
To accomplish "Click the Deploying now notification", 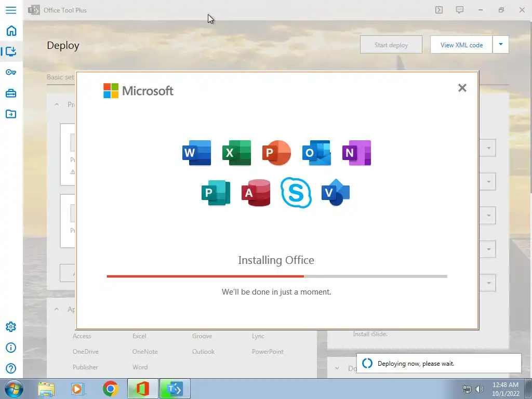I will tap(438, 363).
